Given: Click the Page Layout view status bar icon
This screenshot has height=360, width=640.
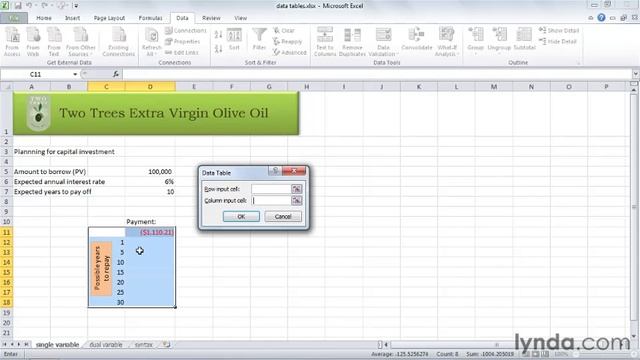Looking at the screenshot, I should (x=536, y=354).
